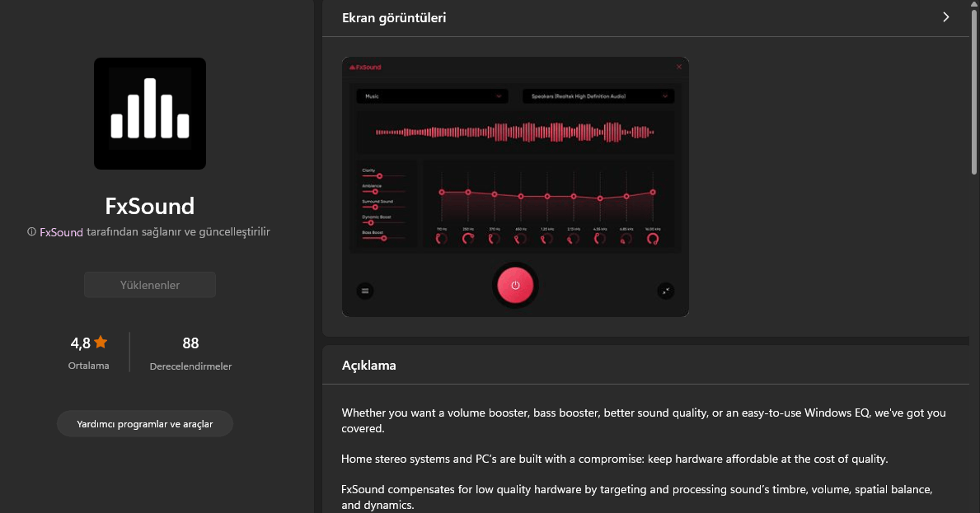This screenshot has height=513, width=980.
Task: Open the Yardımcı programlar ve araçlar category
Action: coord(145,424)
